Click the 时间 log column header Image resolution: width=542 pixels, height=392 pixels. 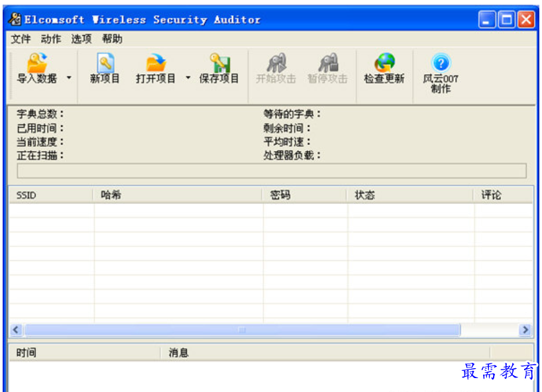[85, 353]
